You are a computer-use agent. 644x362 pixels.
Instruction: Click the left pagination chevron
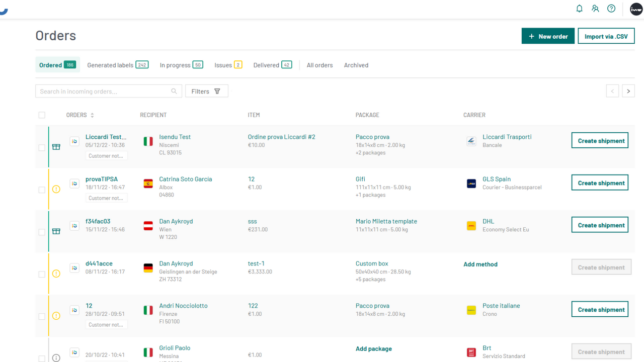point(612,91)
